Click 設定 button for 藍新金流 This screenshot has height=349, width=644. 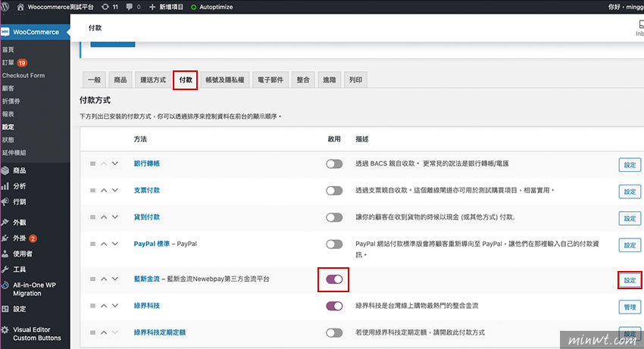pos(630,280)
